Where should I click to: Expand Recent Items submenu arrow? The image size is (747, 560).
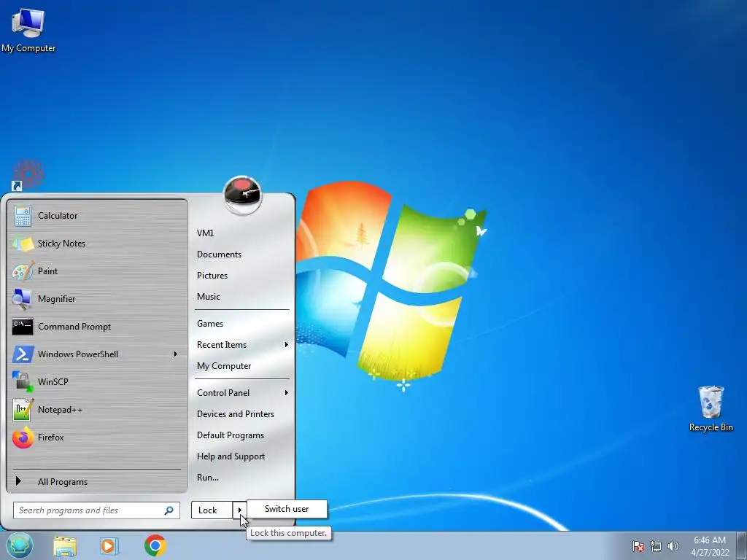tap(286, 345)
